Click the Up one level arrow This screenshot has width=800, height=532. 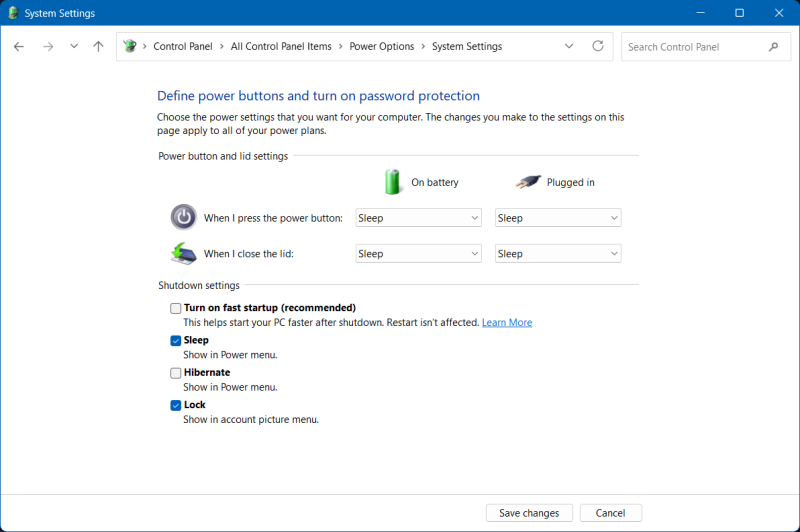[98, 47]
